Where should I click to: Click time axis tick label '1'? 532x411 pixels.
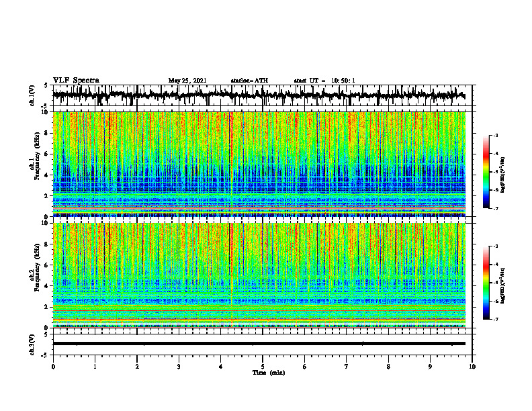(95, 367)
